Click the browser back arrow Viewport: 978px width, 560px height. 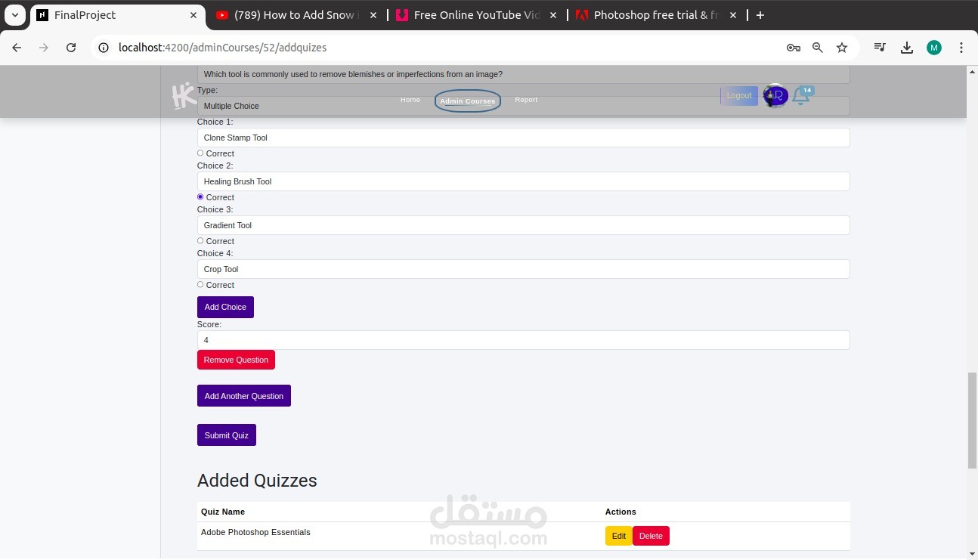click(x=17, y=48)
